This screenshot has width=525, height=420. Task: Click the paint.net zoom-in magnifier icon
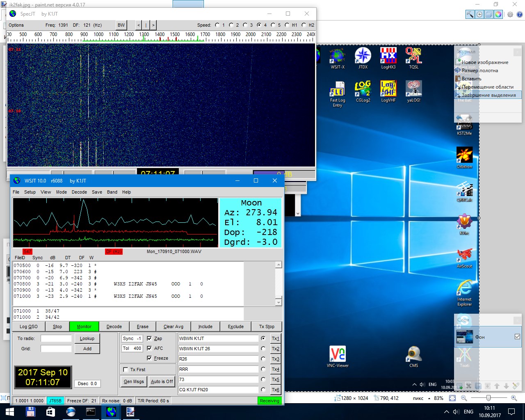pyautogui.click(x=514, y=398)
